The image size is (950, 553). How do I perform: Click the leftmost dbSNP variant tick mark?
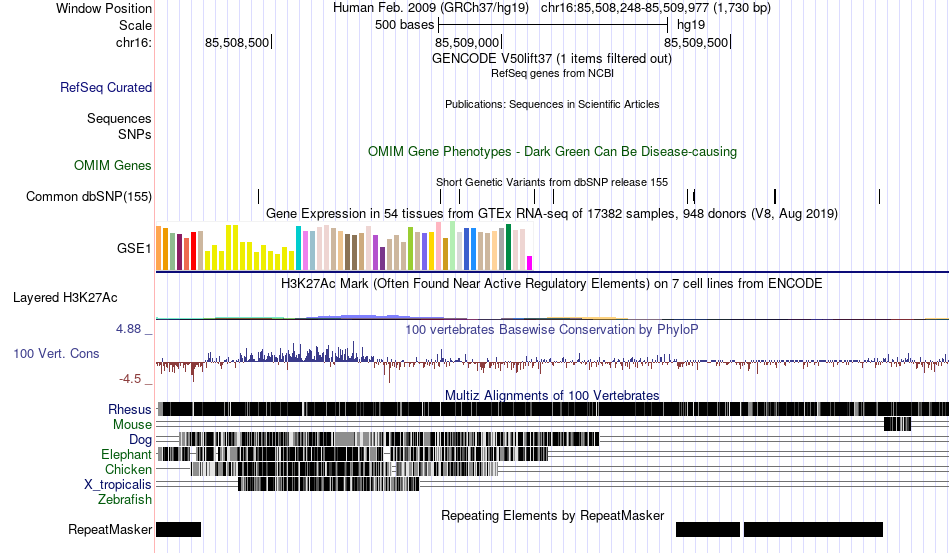point(259,196)
